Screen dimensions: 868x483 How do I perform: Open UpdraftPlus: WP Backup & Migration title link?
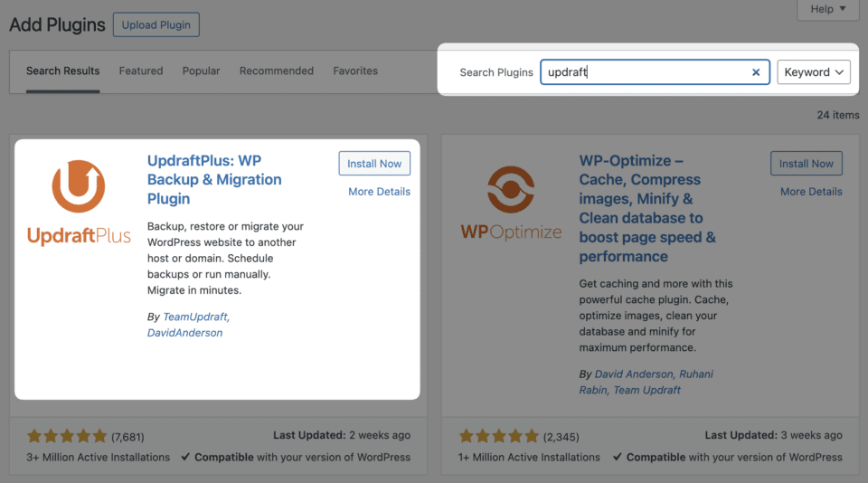(214, 179)
